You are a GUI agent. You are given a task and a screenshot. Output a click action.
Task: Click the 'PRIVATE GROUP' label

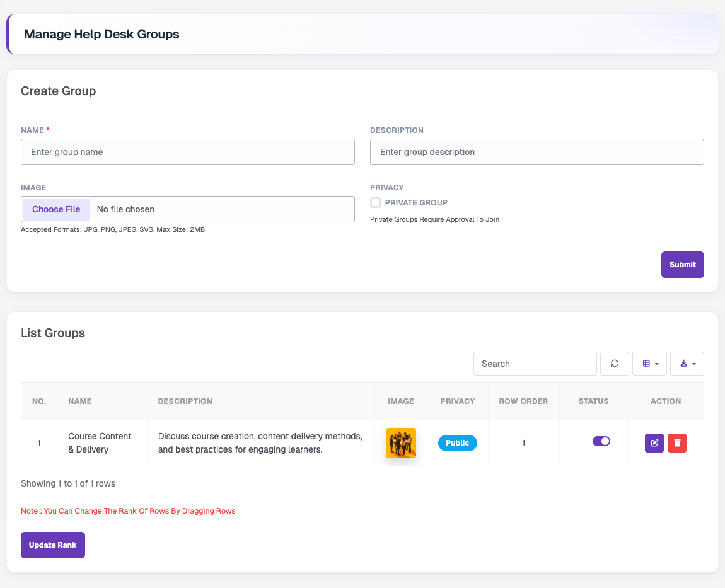pos(416,202)
